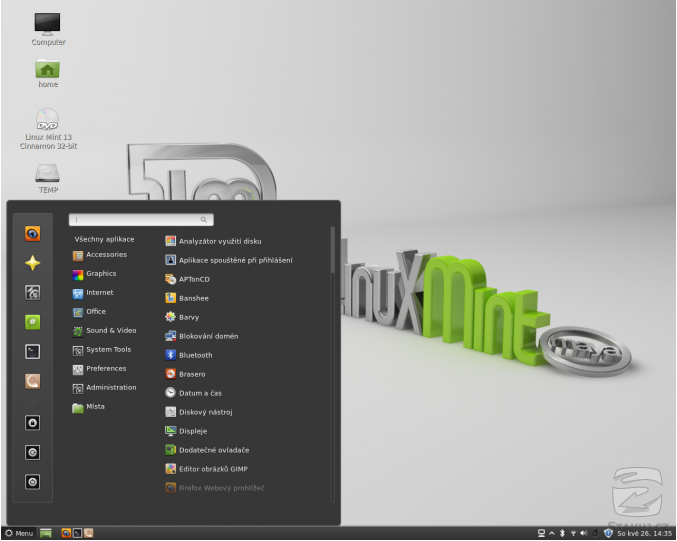Screen dimensions: 677x541
Task: Focus the menu search box
Action: pos(141,219)
